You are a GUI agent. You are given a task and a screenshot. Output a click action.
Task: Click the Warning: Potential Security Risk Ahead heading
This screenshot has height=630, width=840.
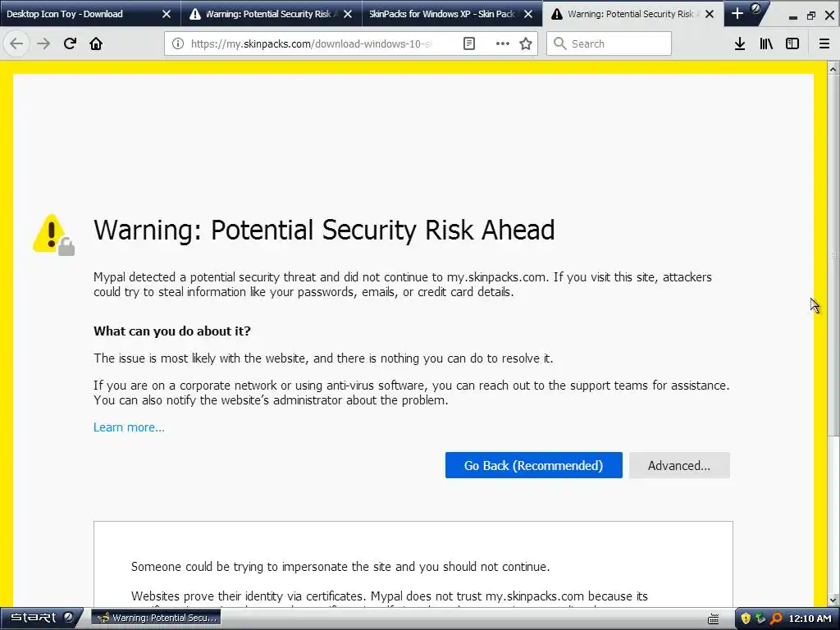click(324, 230)
